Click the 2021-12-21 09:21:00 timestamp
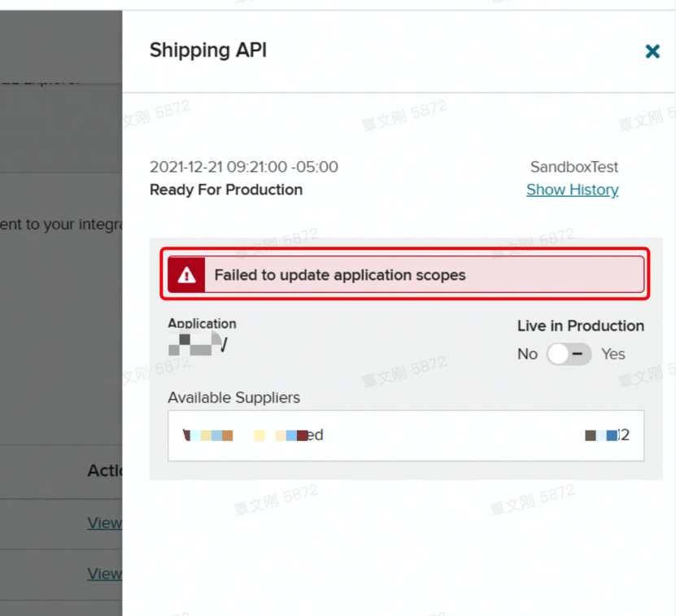The width and height of the screenshot is (676, 616). click(244, 167)
